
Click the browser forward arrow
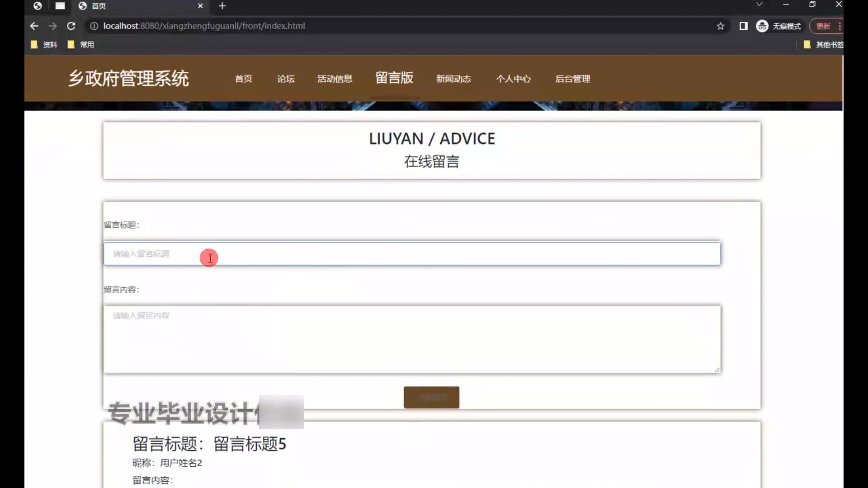point(53,26)
